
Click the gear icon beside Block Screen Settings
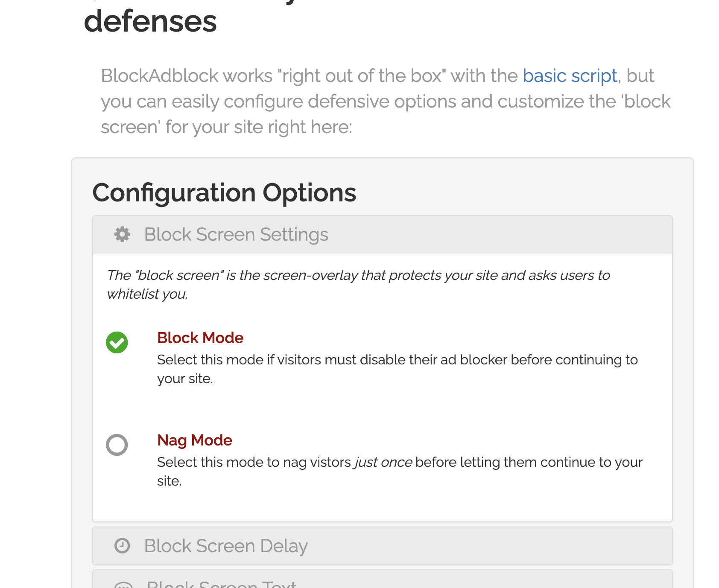pyautogui.click(x=122, y=234)
